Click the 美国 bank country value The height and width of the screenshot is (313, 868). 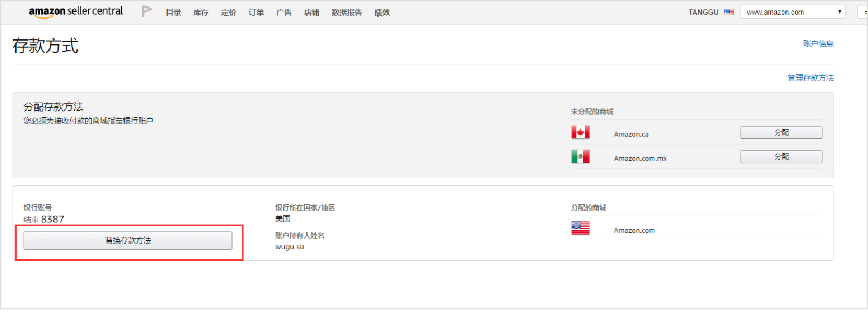(x=283, y=219)
